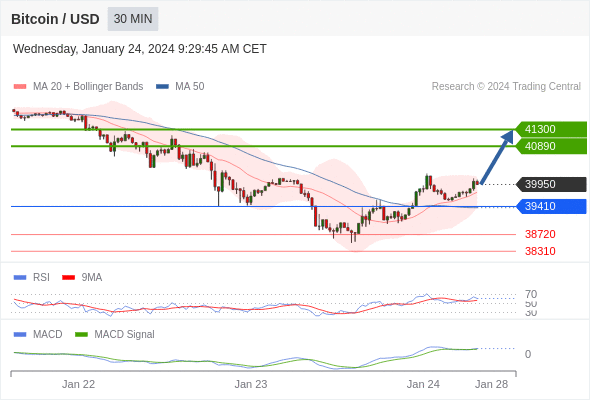Click the MA 20 + Bollinger Bands legend swatch

pyautogui.click(x=20, y=87)
